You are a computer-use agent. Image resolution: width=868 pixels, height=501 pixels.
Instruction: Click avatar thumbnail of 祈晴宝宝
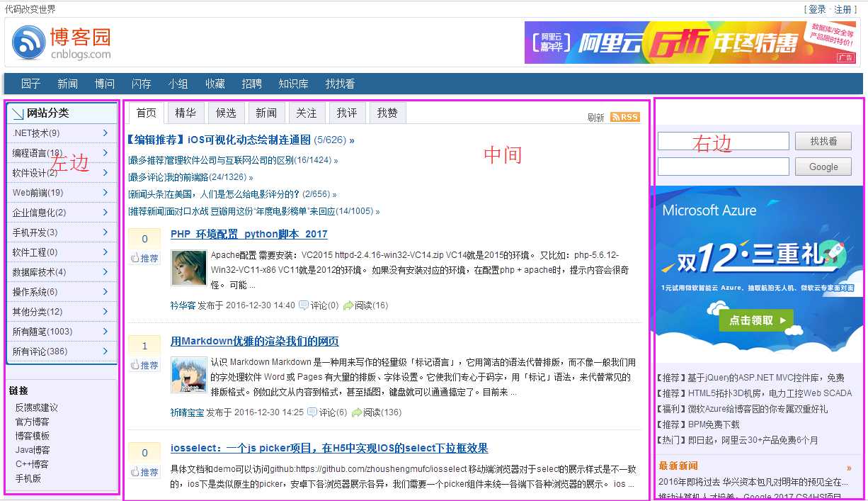pyautogui.click(x=189, y=375)
